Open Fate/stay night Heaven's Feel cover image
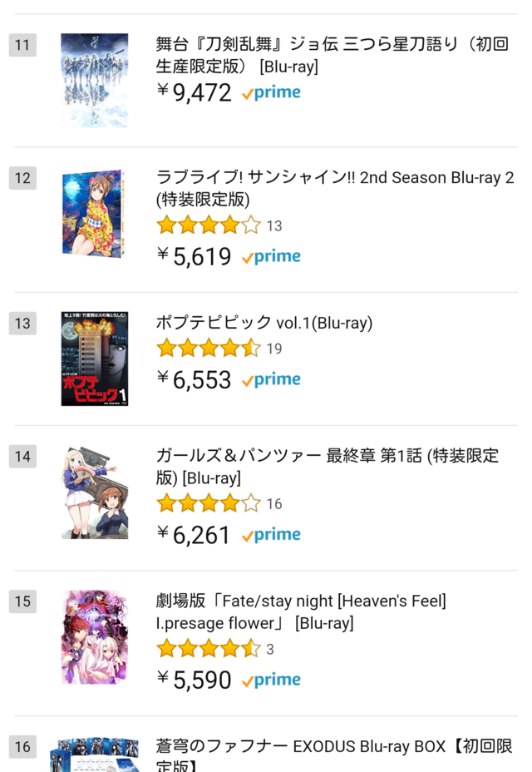 (x=95, y=637)
